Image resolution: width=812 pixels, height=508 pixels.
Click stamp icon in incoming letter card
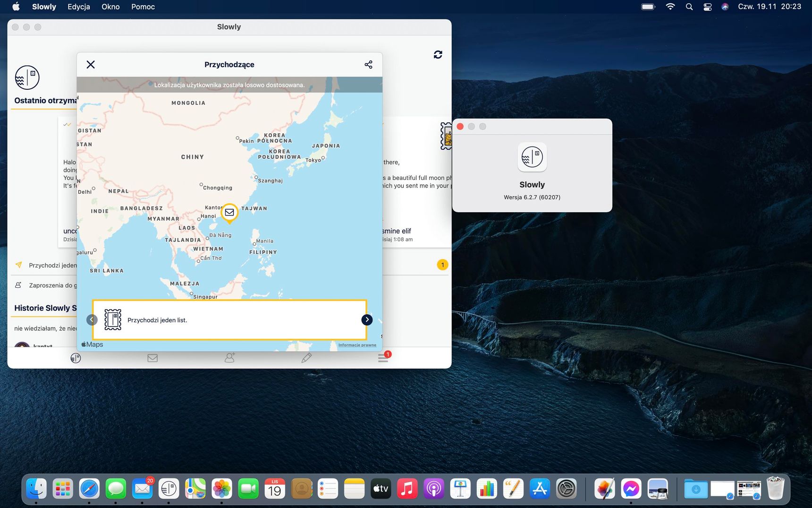tap(113, 320)
